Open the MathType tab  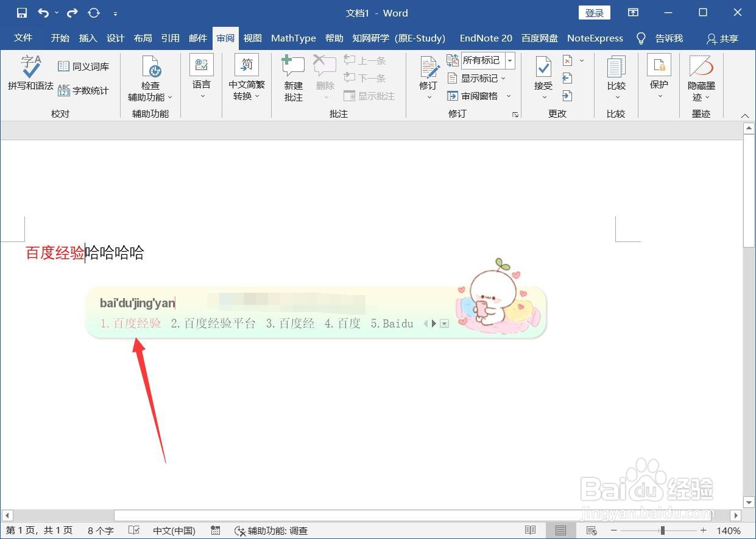(294, 38)
